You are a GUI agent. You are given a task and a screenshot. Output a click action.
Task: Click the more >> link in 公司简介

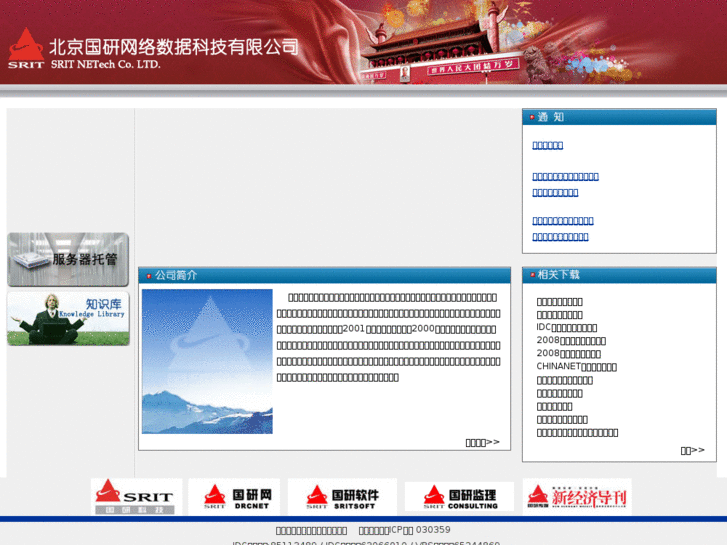483,442
